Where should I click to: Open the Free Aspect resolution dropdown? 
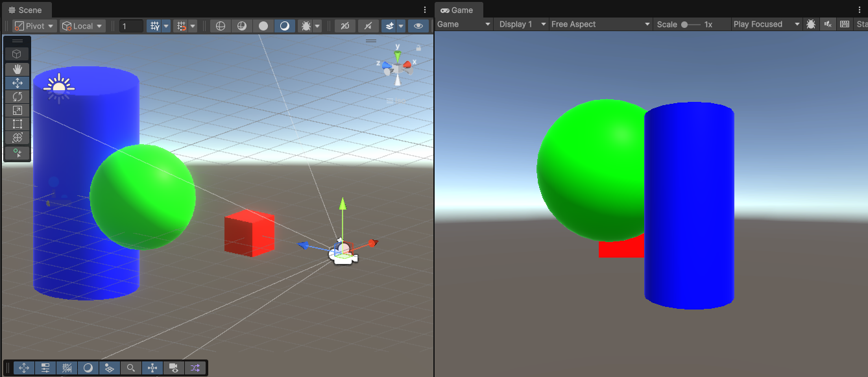(x=601, y=24)
